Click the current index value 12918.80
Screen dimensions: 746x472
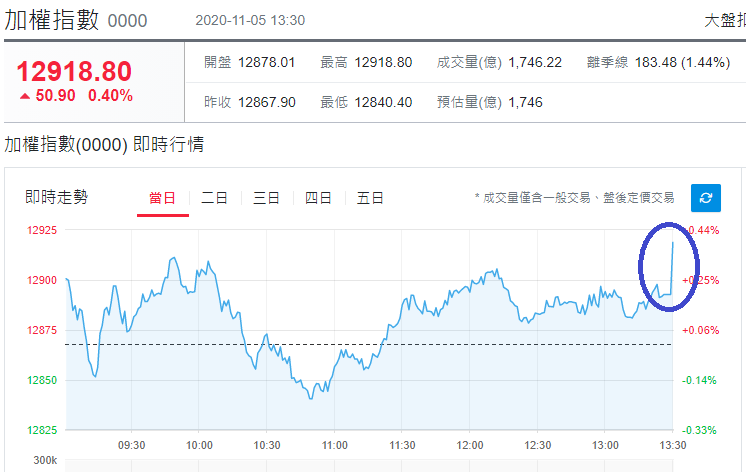click(x=74, y=71)
